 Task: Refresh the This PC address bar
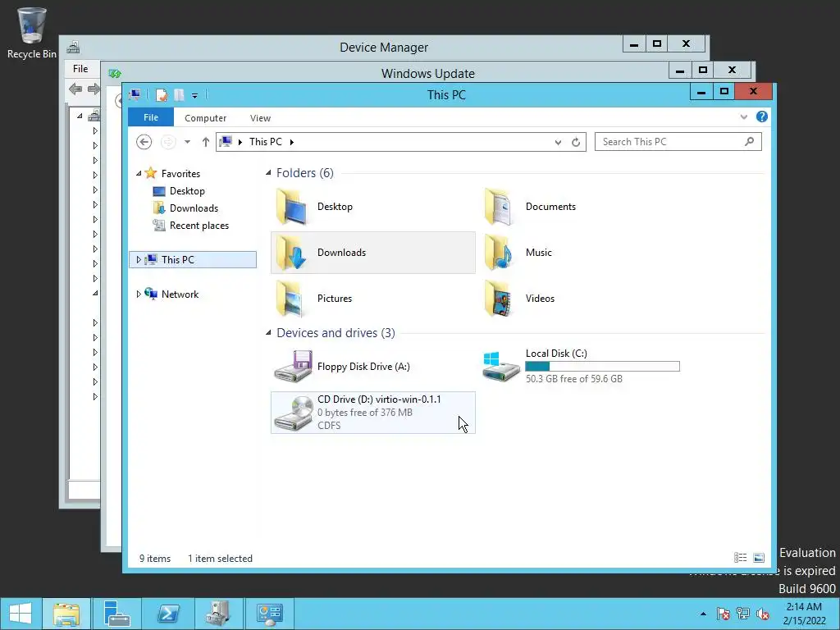[x=576, y=142]
